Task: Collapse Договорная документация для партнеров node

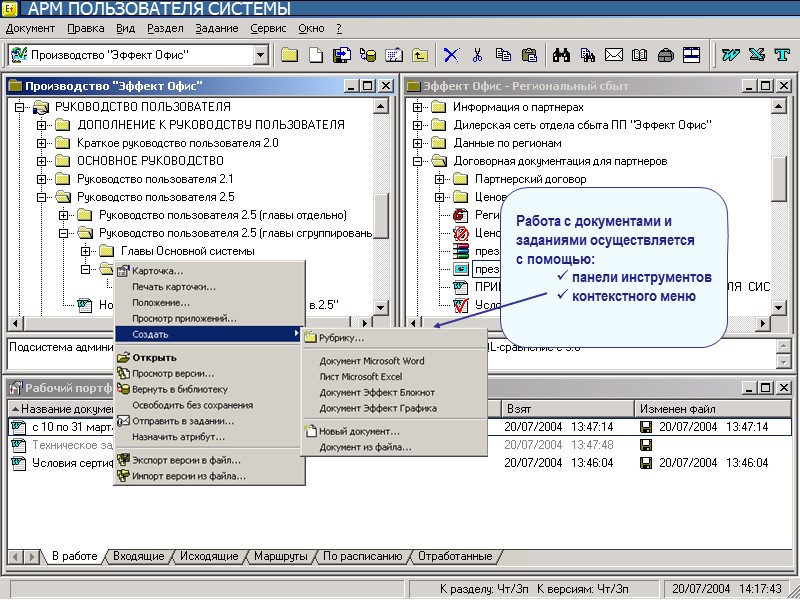Action: (x=417, y=161)
